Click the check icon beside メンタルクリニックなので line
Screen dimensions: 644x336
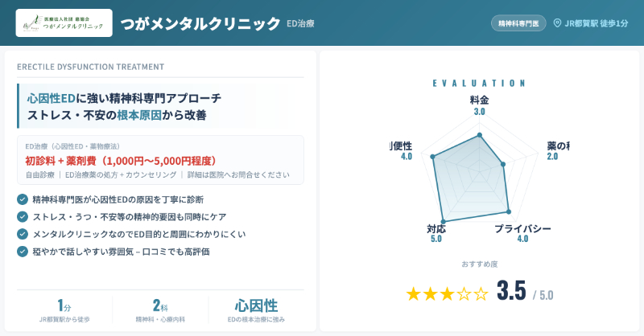pos(23,234)
